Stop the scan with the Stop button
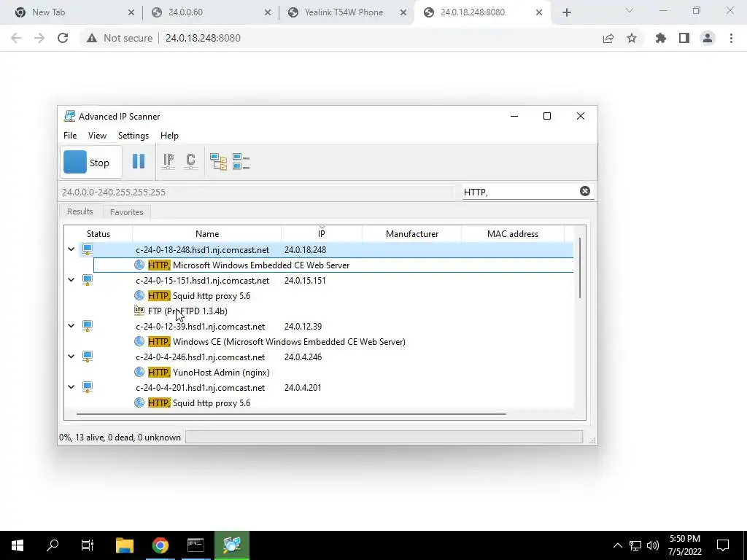The height and width of the screenshot is (560, 747). [x=91, y=163]
